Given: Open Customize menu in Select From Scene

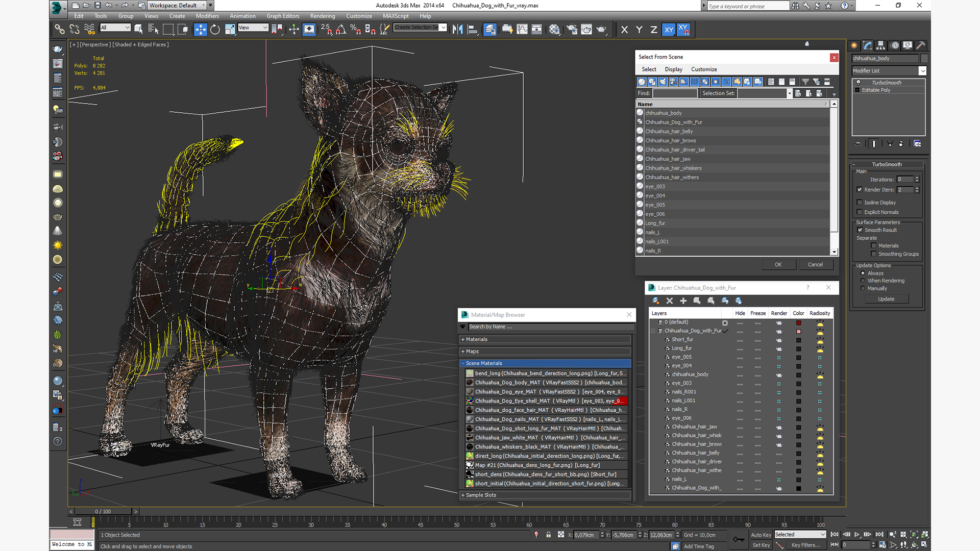Looking at the screenshot, I should click(x=704, y=69).
